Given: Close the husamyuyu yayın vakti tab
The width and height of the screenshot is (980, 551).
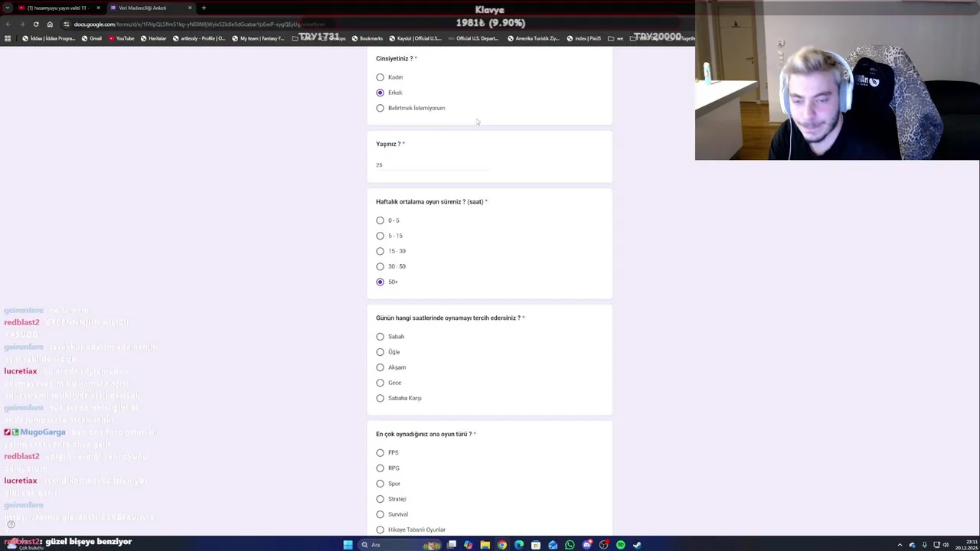Looking at the screenshot, I should 98,8.
